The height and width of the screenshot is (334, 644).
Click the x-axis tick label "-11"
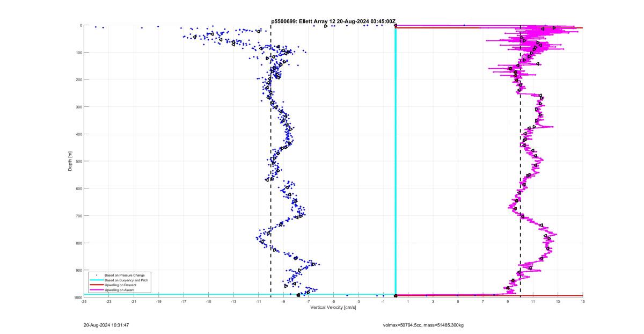click(x=258, y=301)
